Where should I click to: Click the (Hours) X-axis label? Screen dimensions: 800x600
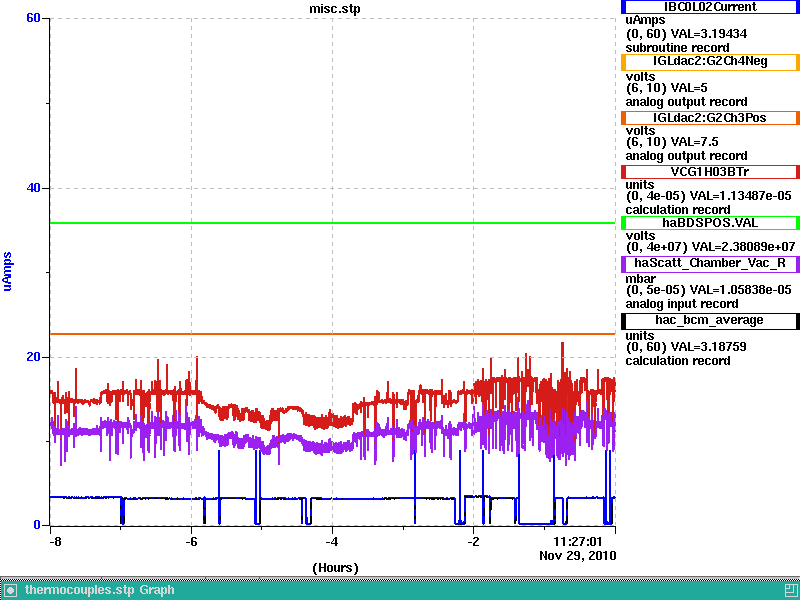point(335,568)
